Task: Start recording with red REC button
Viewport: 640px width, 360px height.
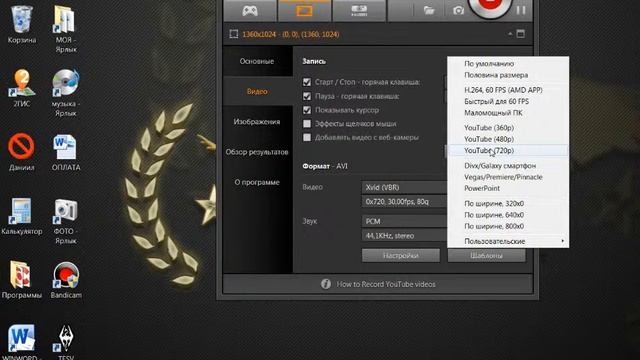Action: tap(490, 6)
